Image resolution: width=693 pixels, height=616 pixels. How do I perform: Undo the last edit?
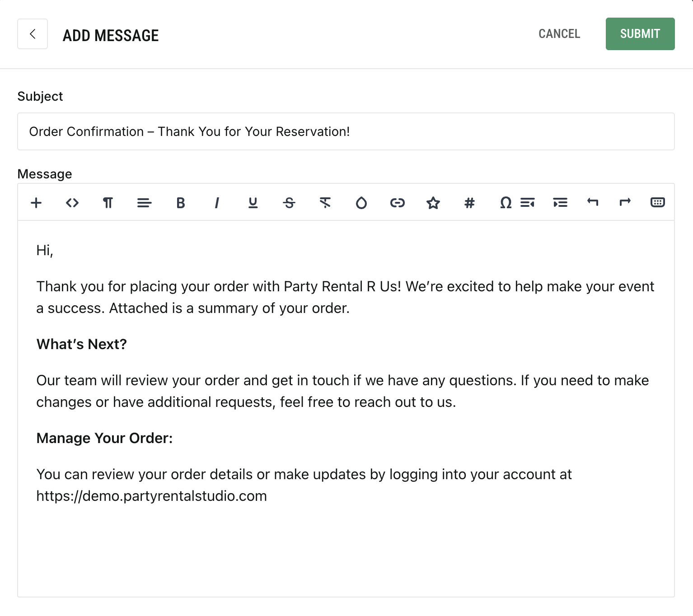[x=593, y=202]
